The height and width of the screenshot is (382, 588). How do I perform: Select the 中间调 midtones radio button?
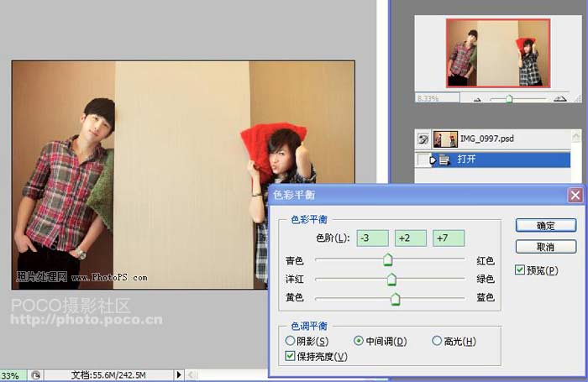pyautogui.click(x=359, y=341)
